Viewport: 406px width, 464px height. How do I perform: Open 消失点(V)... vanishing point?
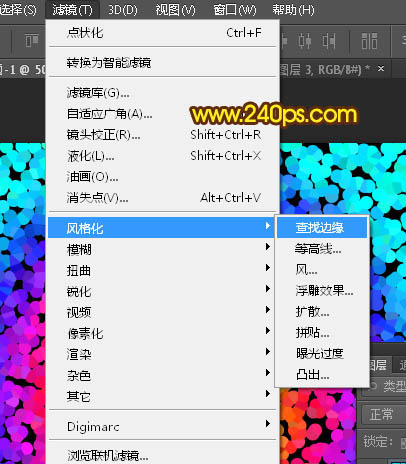point(163,198)
